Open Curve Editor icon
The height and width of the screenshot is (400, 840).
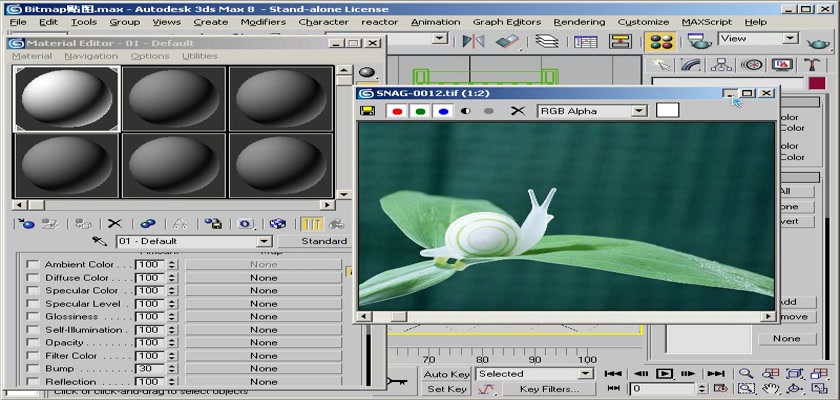(586, 41)
